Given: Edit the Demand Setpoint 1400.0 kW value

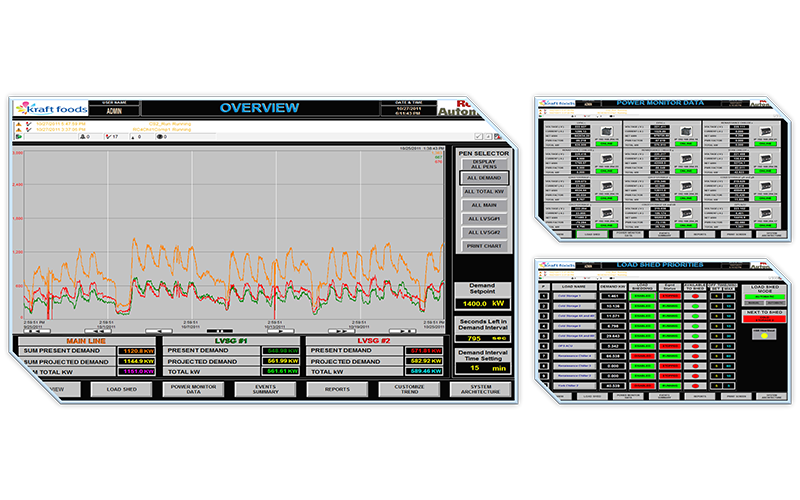Looking at the screenshot, I should (483, 304).
